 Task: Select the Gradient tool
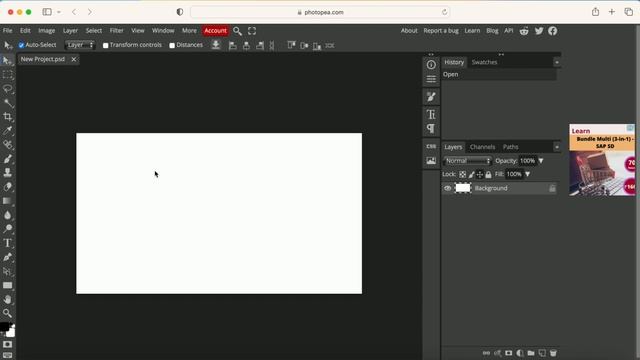coord(7,201)
